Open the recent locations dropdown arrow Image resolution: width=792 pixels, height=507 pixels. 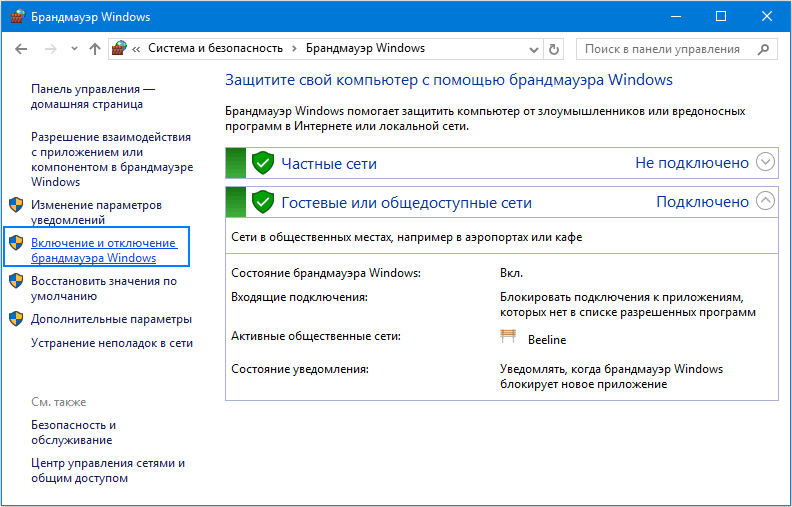(72, 49)
